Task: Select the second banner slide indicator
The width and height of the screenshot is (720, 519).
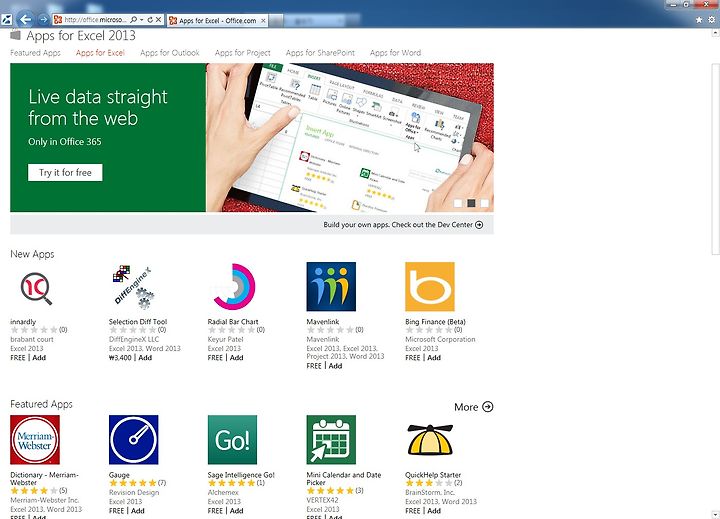Action: click(471, 203)
